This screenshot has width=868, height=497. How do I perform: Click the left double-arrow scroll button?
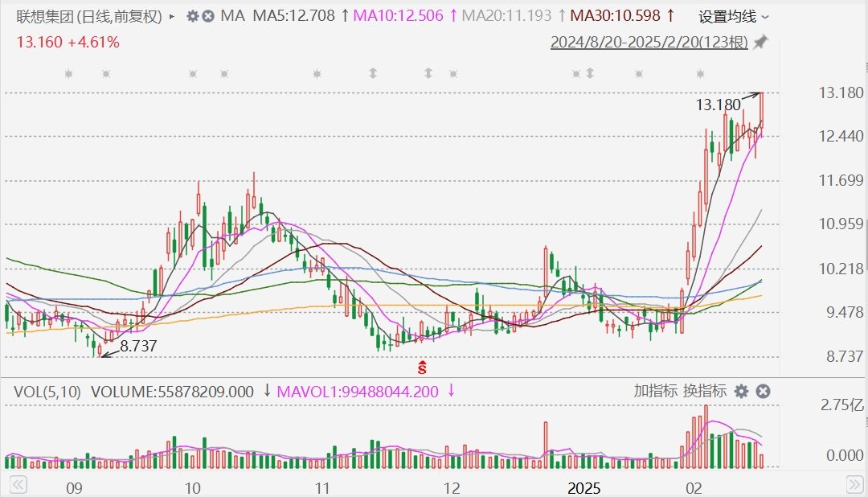pyautogui.click(x=18, y=486)
